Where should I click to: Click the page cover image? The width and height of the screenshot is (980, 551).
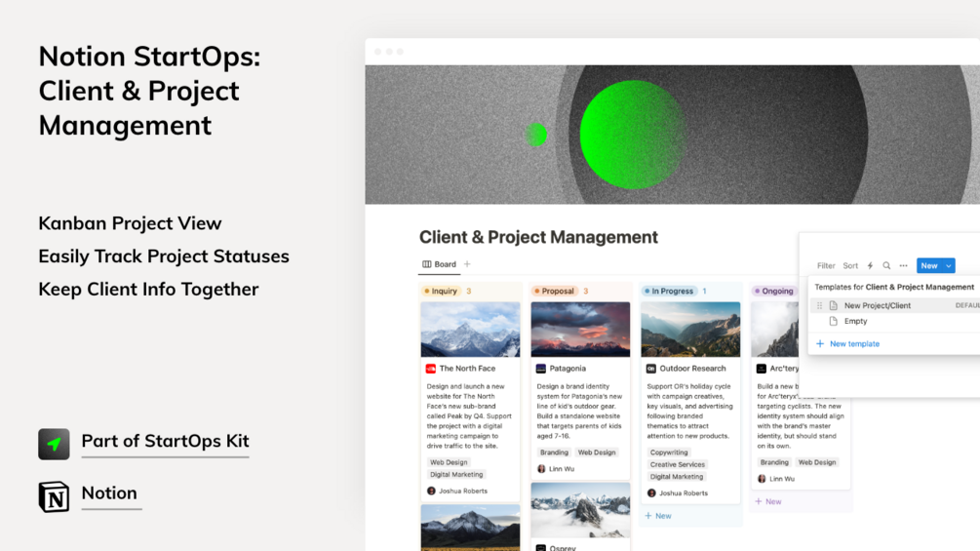(x=673, y=135)
